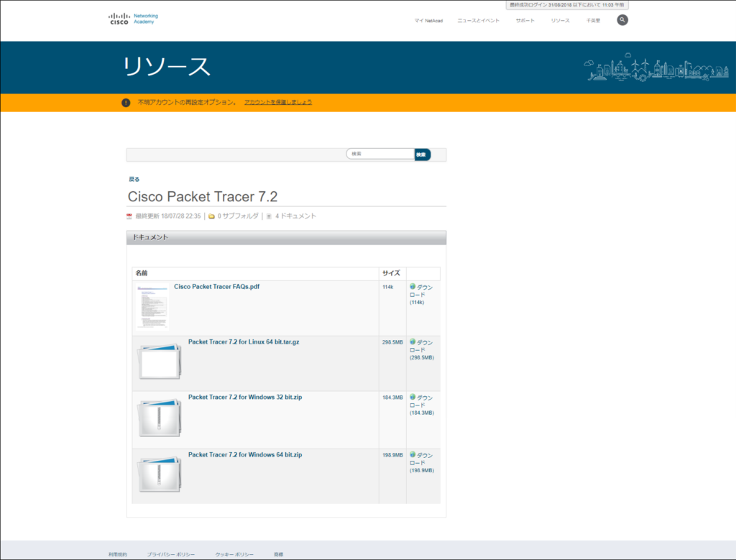Image resolution: width=736 pixels, height=560 pixels.
Task: Click the 不明アカウントの再設定オプション warning text
Action: point(187,102)
